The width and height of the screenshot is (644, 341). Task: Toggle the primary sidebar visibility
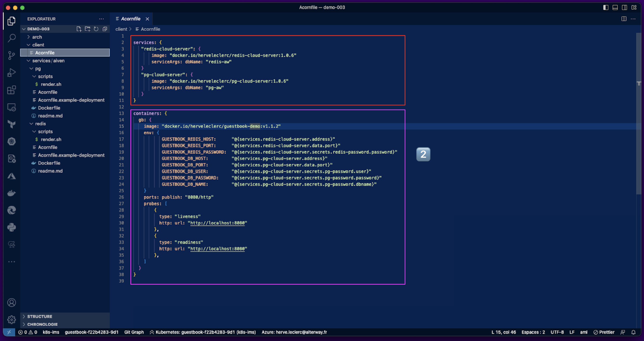pyautogui.click(x=606, y=7)
